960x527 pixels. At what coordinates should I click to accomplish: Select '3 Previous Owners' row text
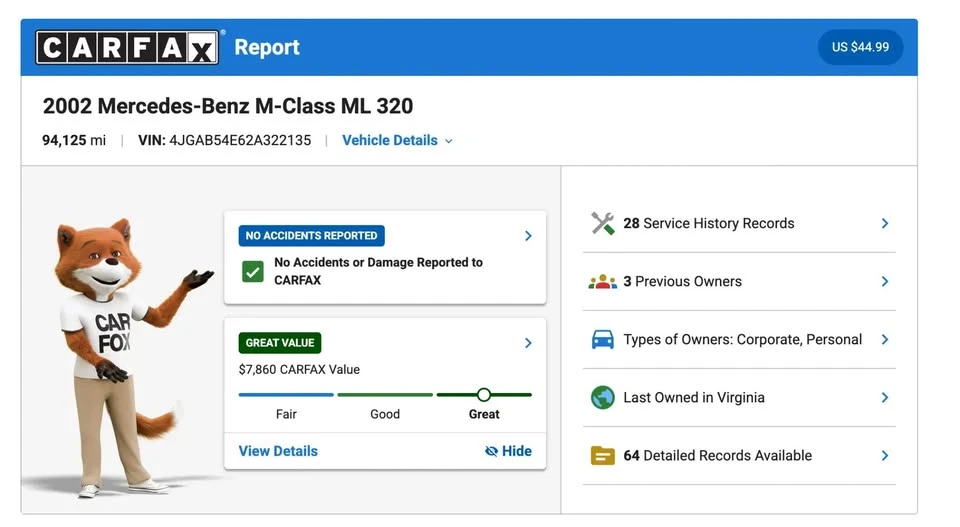682,282
